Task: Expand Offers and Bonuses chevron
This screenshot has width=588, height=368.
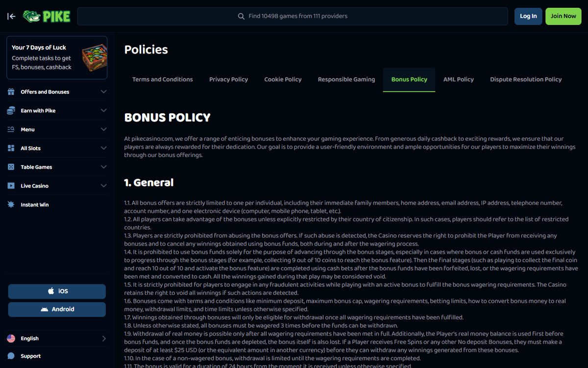Action: (x=103, y=92)
